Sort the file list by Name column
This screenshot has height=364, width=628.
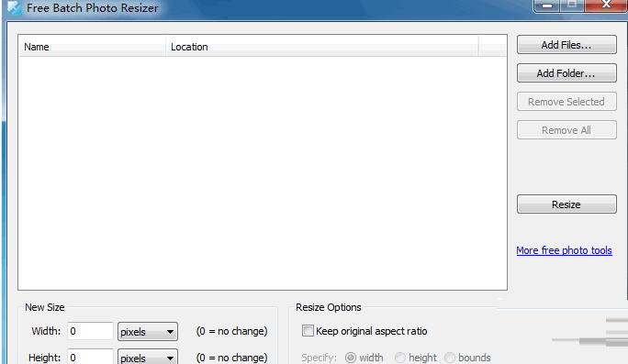[x=92, y=47]
